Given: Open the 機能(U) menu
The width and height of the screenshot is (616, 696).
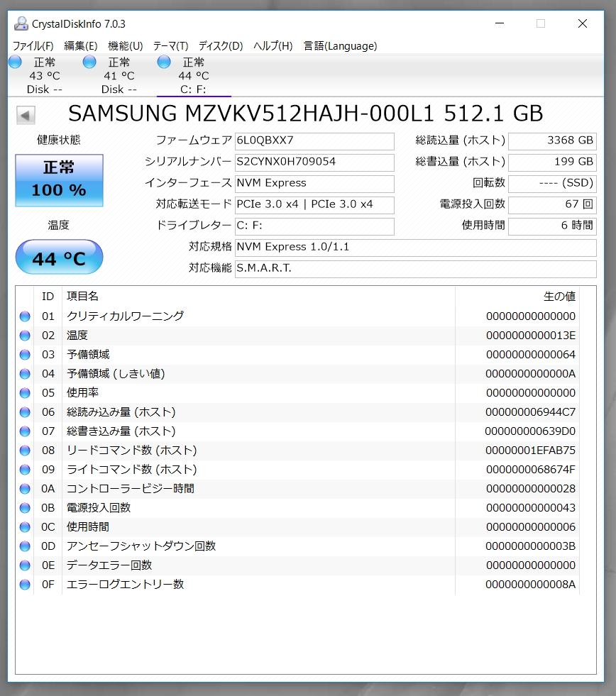Looking at the screenshot, I should coord(125,46).
